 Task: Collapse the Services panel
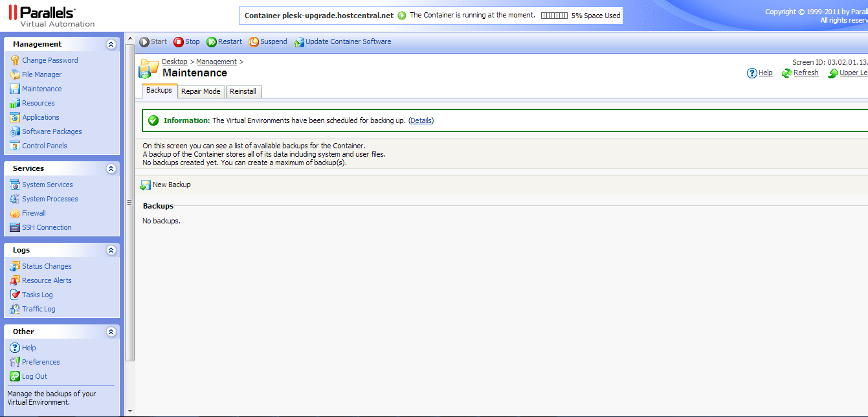(111, 168)
